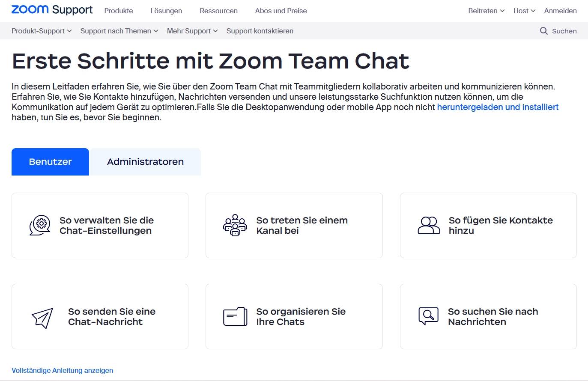Open the Abos und Preise menu
Image resolution: width=588 pixels, height=381 pixels.
point(281,11)
